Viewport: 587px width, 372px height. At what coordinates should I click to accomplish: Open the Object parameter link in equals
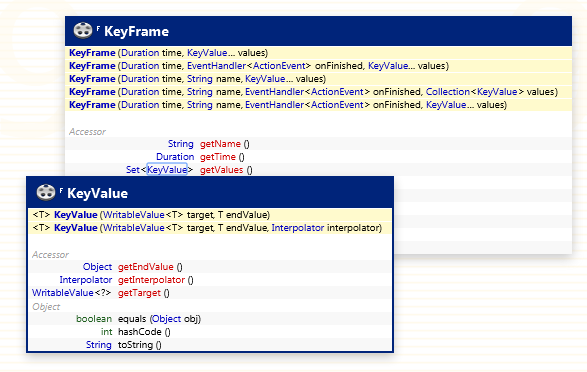click(x=167, y=319)
